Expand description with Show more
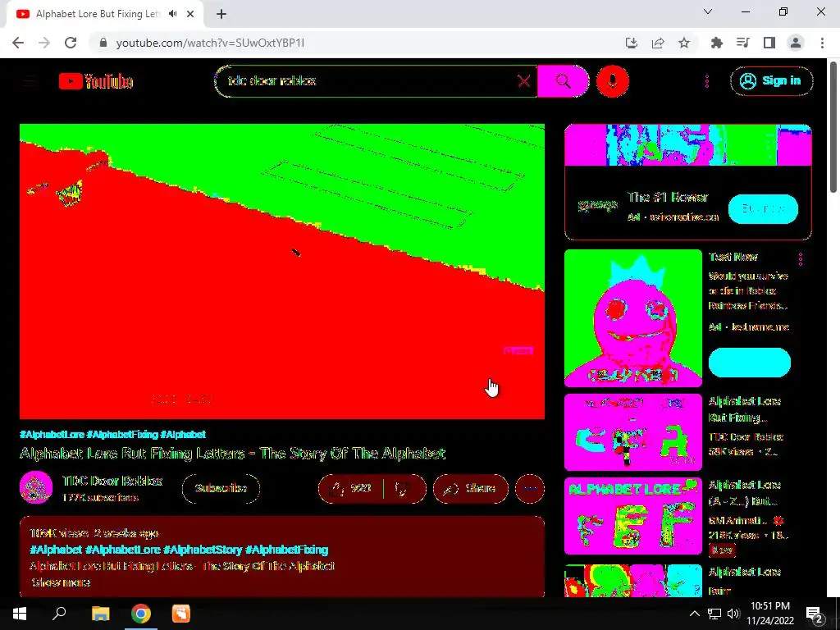The width and height of the screenshot is (840, 630). coord(61,582)
